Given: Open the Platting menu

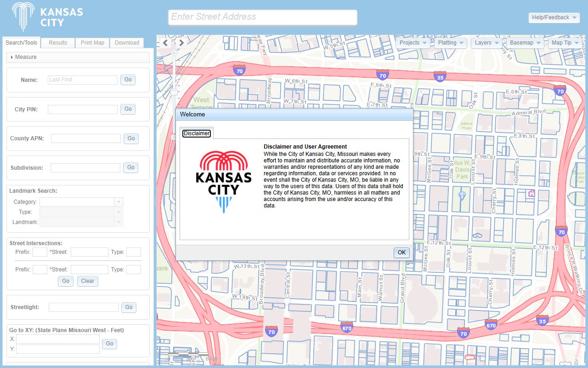Looking at the screenshot, I should (451, 43).
